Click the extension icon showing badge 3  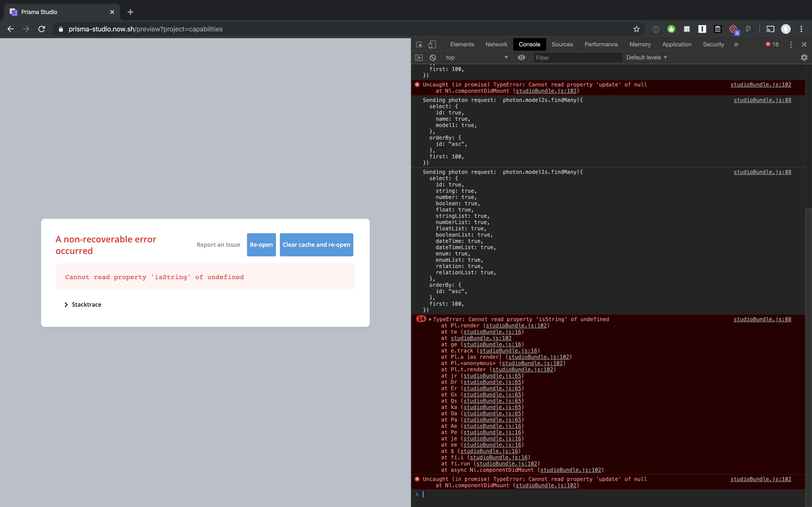tap(733, 29)
